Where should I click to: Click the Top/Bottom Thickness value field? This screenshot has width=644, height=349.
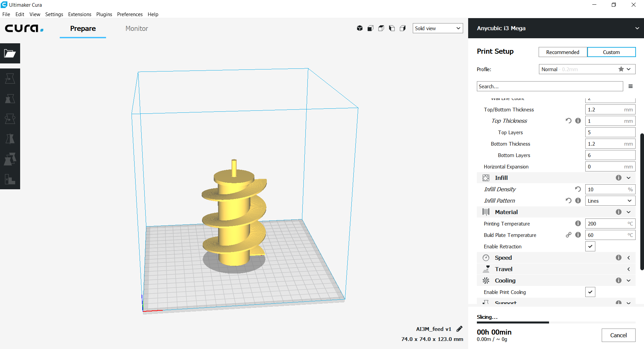point(610,109)
